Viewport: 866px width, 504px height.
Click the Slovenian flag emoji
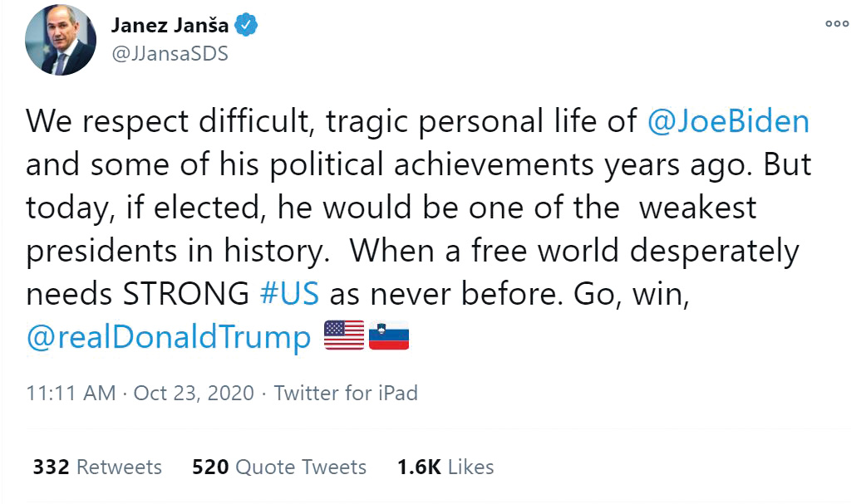coord(389,335)
